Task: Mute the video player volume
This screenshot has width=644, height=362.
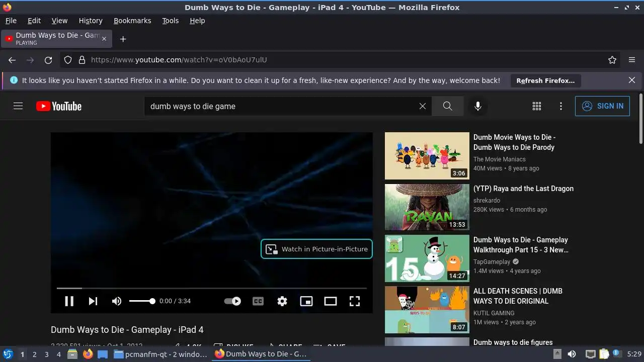Action: [x=117, y=301]
